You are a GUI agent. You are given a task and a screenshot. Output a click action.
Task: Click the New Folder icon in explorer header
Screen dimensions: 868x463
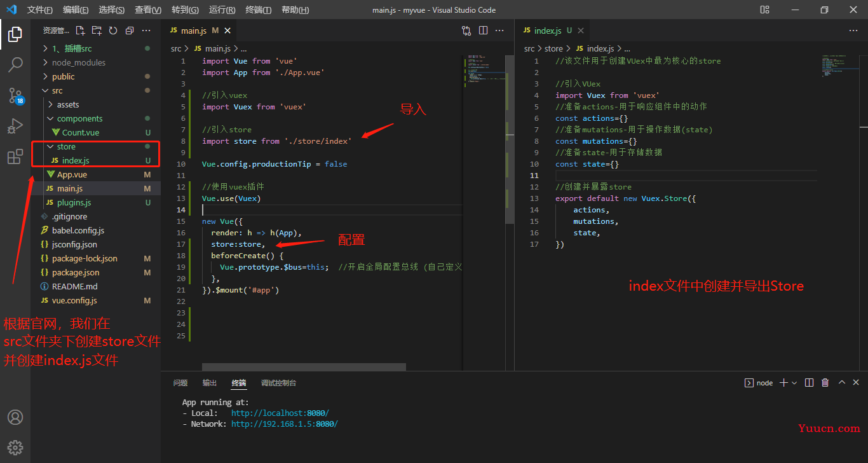click(x=97, y=31)
